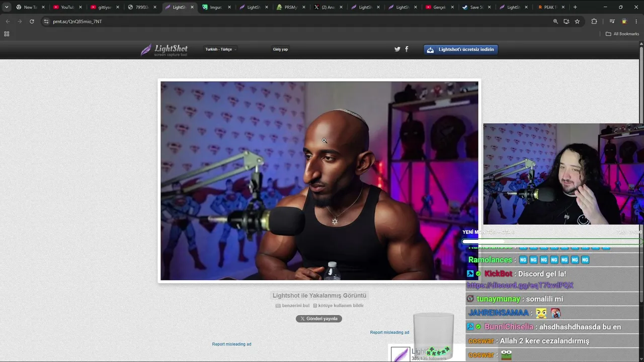Image resolution: width=644 pixels, height=362 pixels.
Task: Switch to the PRSMy tab
Action: coord(291,7)
